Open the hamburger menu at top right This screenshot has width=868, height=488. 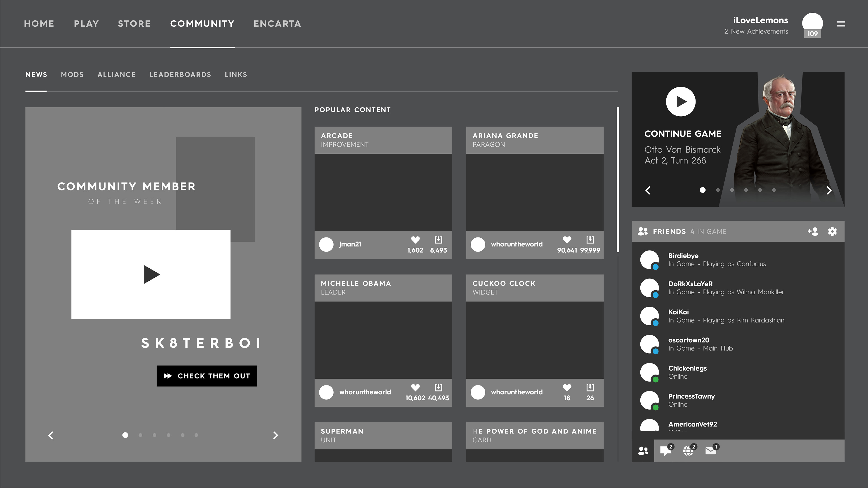coord(840,23)
